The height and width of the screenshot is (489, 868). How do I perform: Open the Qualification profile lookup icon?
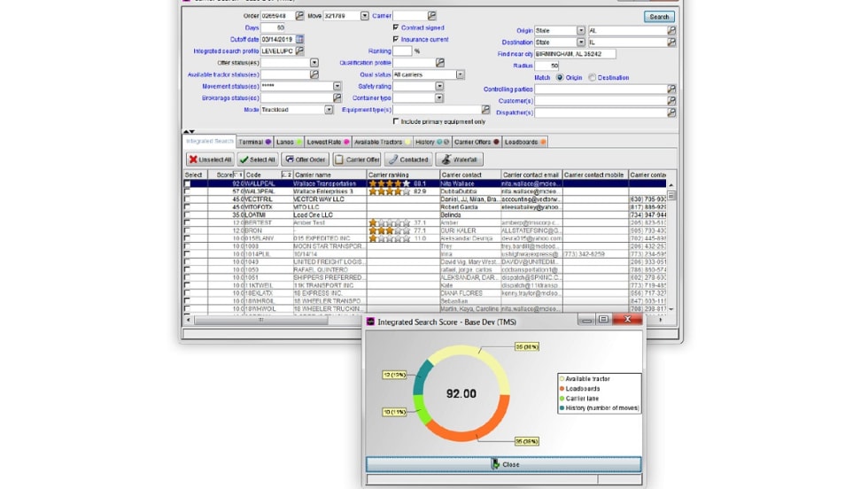point(440,63)
